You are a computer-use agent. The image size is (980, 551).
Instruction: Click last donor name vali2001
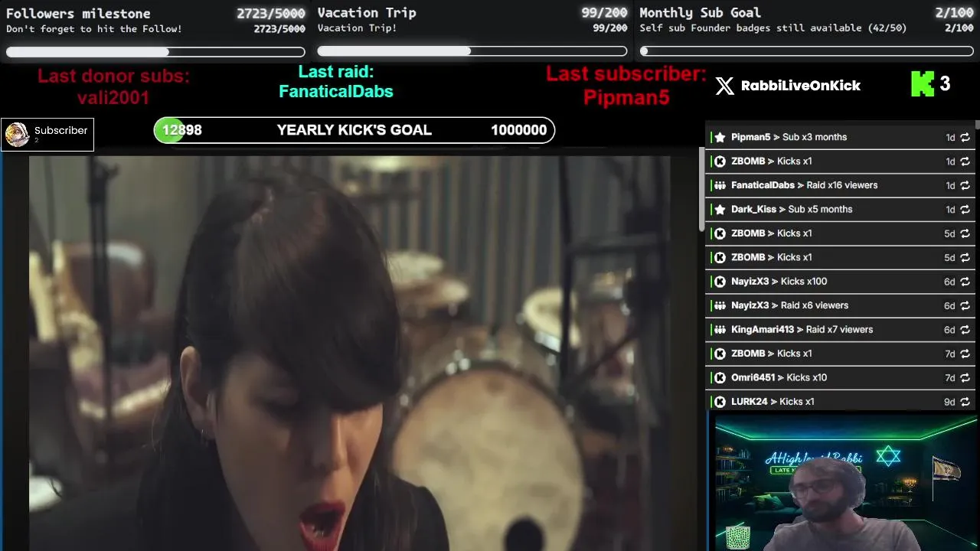point(113,98)
